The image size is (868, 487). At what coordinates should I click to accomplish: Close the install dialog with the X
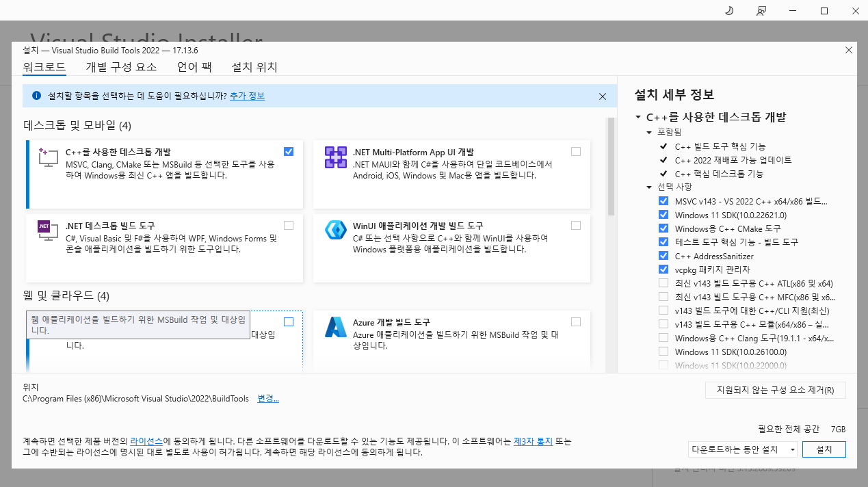pos(849,50)
